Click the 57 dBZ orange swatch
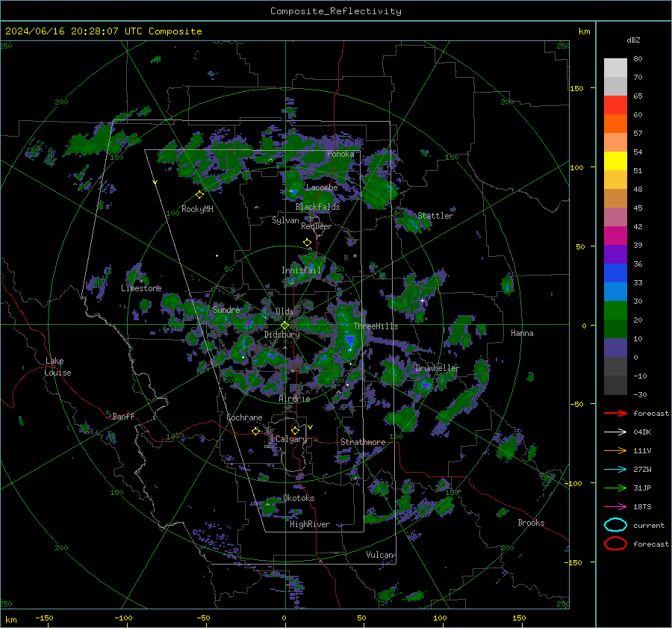The height and width of the screenshot is (628, 672). point(615,123)
